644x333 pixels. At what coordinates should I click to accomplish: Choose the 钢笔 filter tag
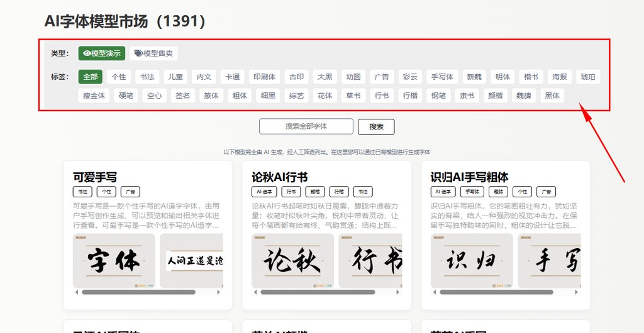click(x=438, y=96)
